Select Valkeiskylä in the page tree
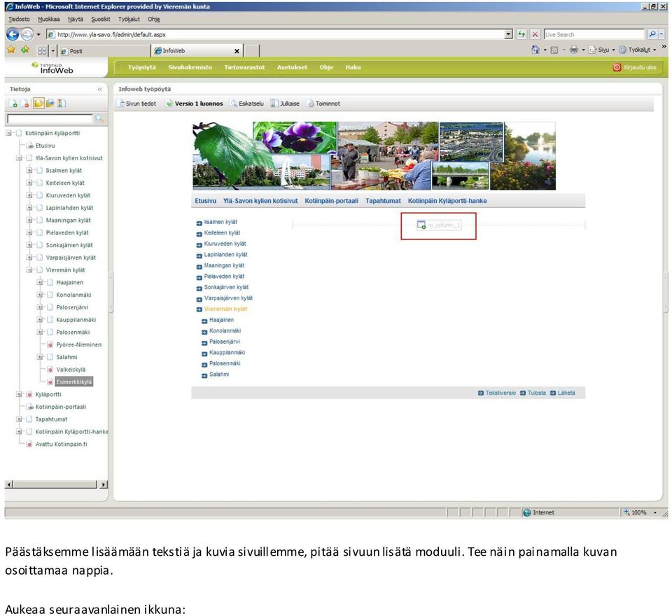 click(71, 370)
